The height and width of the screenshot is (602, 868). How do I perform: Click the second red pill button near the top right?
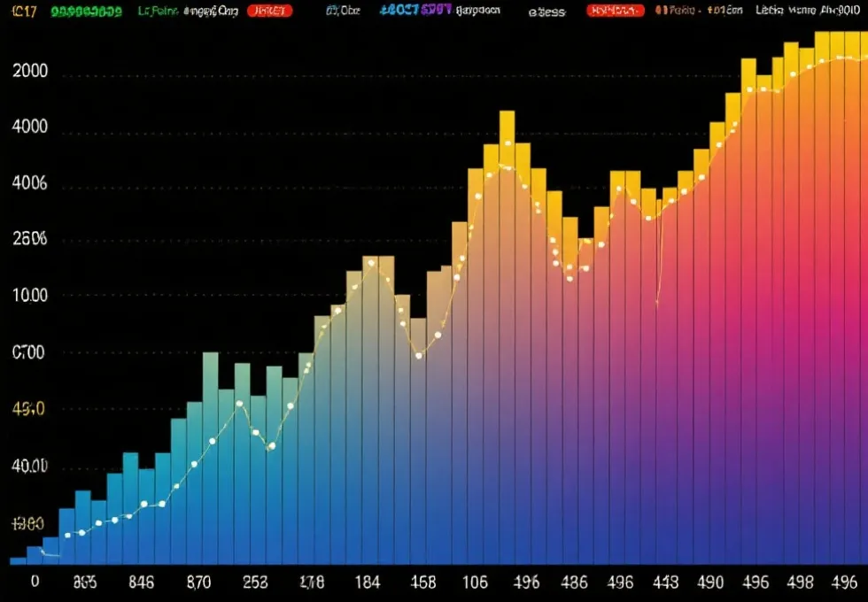pyautogui.click(x=614, y=11)
